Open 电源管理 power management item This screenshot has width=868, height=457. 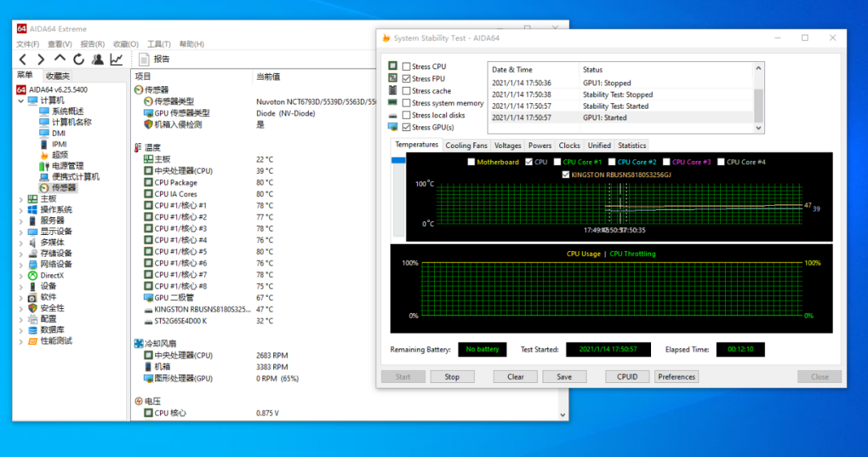[68, 166]
